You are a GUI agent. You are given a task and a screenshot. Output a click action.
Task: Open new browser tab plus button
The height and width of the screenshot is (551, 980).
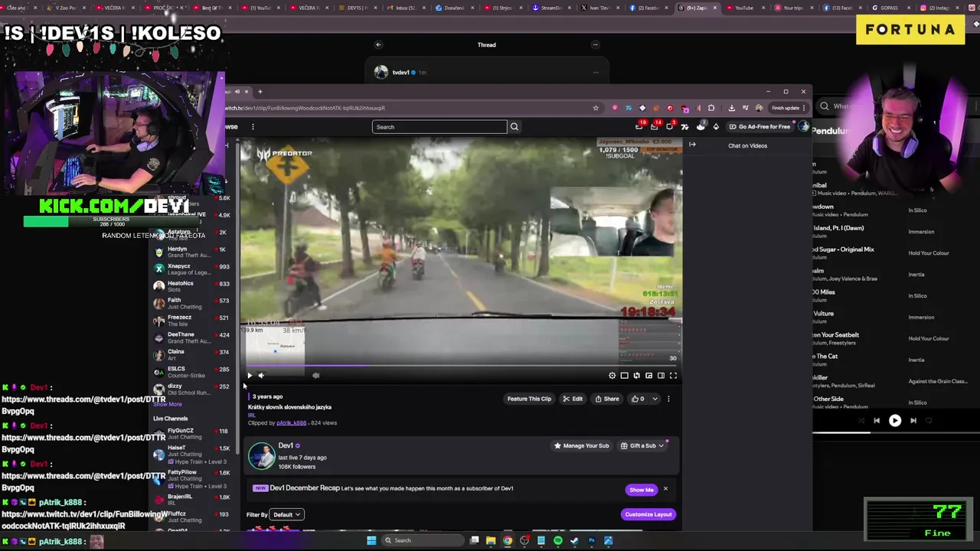(260, 92)
